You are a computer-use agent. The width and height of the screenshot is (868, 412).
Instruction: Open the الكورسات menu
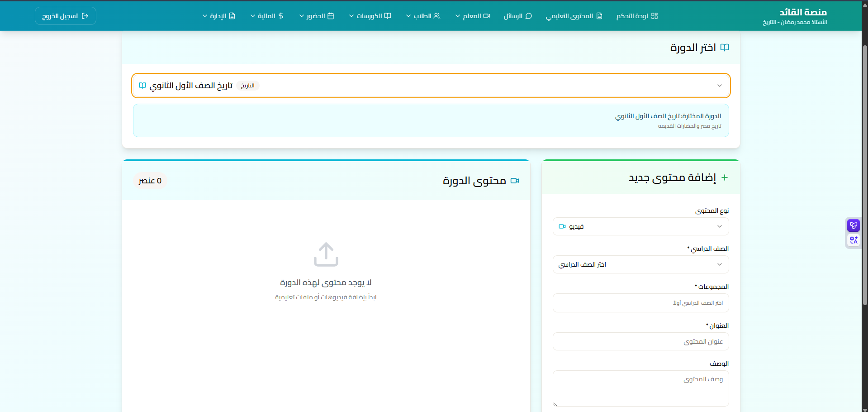(x=370, y=16)
